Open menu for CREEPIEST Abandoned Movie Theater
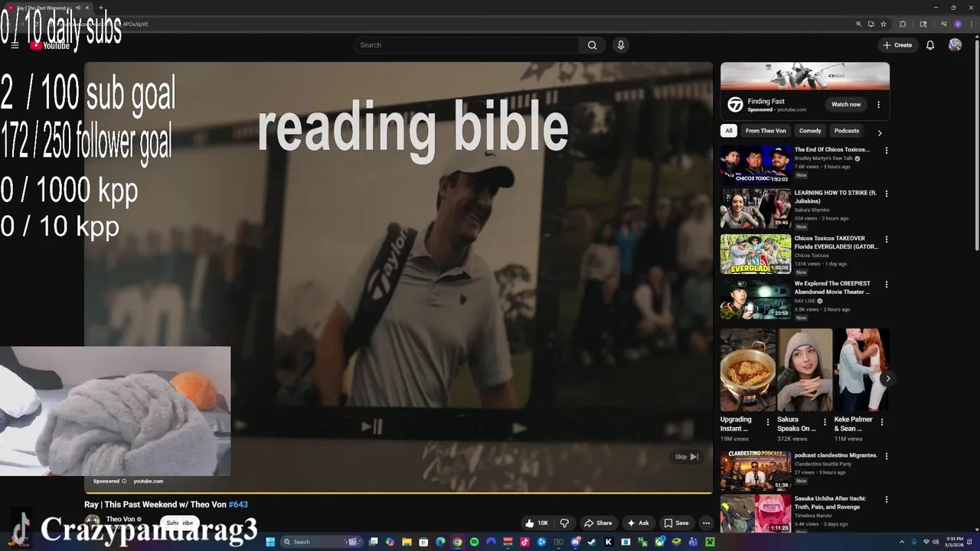Image resolution: width=980 pixels, height=551 pixels. tap(887, 284)
